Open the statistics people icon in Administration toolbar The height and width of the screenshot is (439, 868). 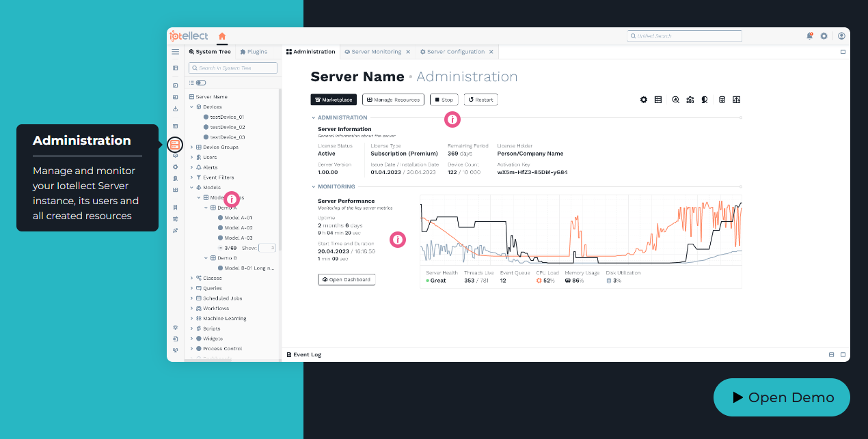[690, 100]
